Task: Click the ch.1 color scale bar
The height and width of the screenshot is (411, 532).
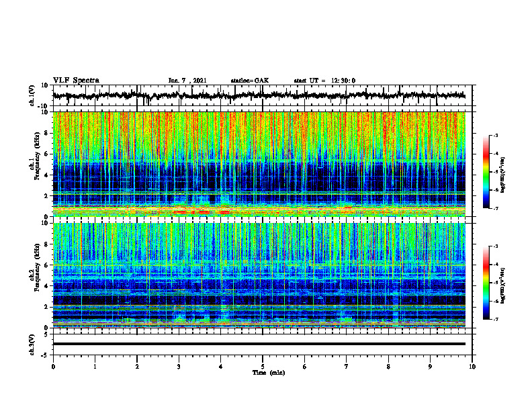Action: (486, 172)
